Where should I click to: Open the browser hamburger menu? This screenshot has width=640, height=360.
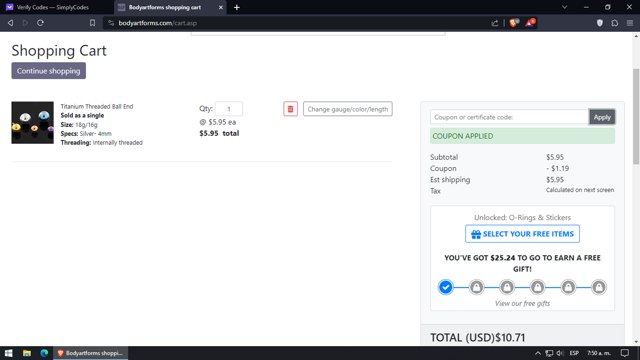(x=630, y=23)
